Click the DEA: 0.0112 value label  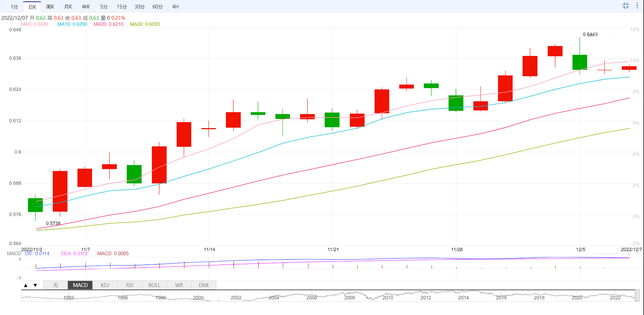(74, 253)
